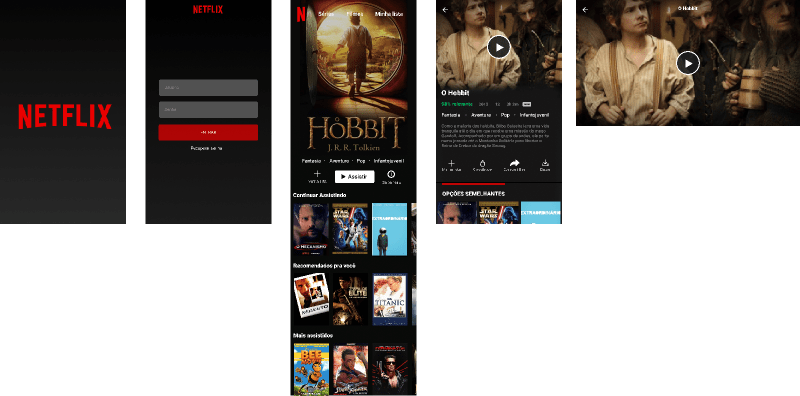800x396 pixels.
Task: Click Pop genre tag on home screen
Action: tap(361, 161)
